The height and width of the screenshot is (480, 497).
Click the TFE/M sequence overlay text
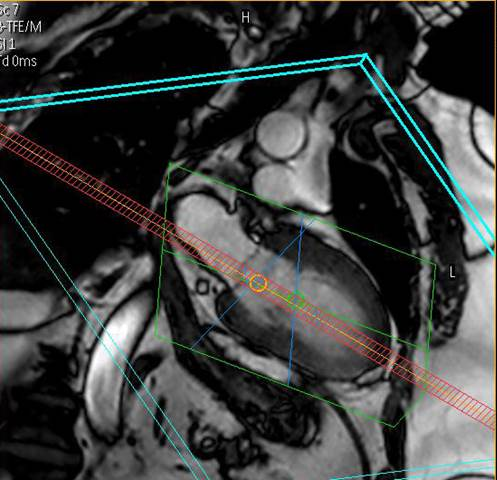[22, 27]
